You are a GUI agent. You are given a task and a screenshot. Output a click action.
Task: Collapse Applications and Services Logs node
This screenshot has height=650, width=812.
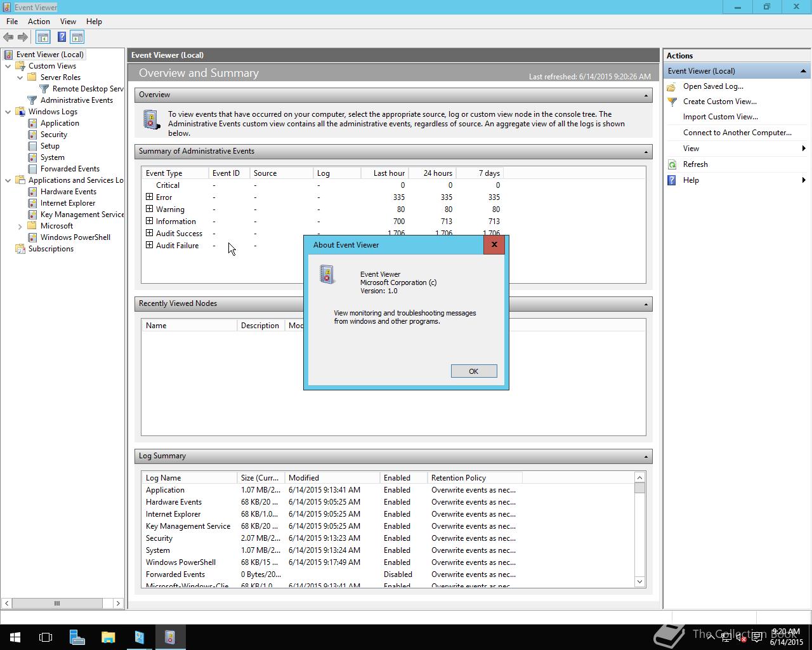[x=8, y=180]
